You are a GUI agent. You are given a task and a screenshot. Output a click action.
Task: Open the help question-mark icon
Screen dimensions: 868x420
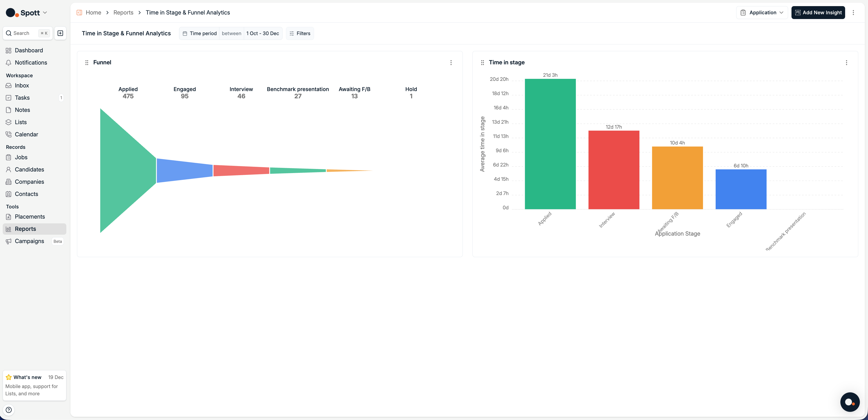pyautogui.click(x=9, y=410)
